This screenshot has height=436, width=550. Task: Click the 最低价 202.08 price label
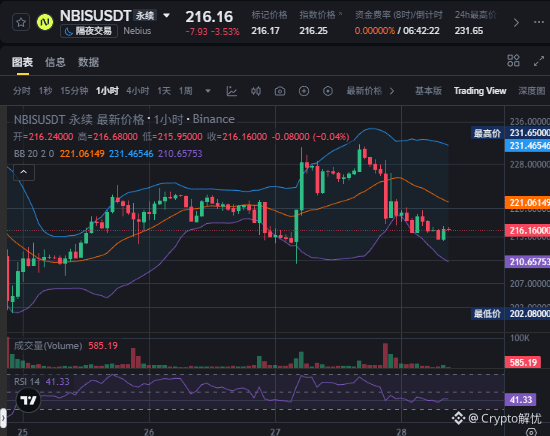click(x=511, y=314)
